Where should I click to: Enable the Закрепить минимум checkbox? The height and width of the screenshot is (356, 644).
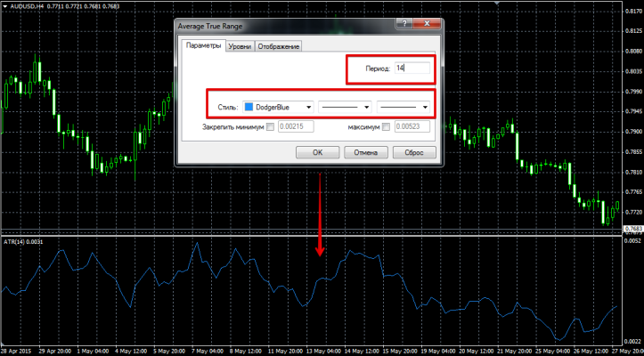271,127
